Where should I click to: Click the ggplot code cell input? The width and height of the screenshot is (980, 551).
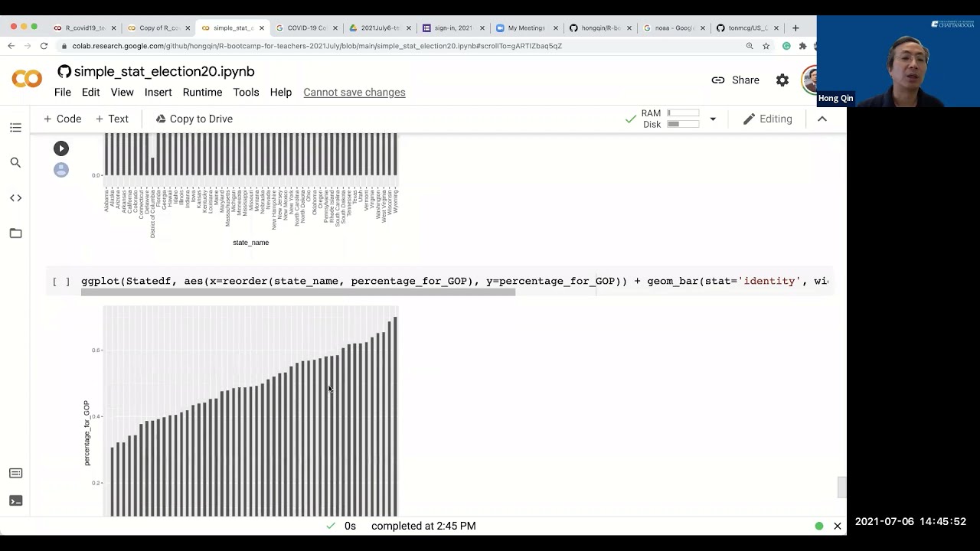[455, 281]
